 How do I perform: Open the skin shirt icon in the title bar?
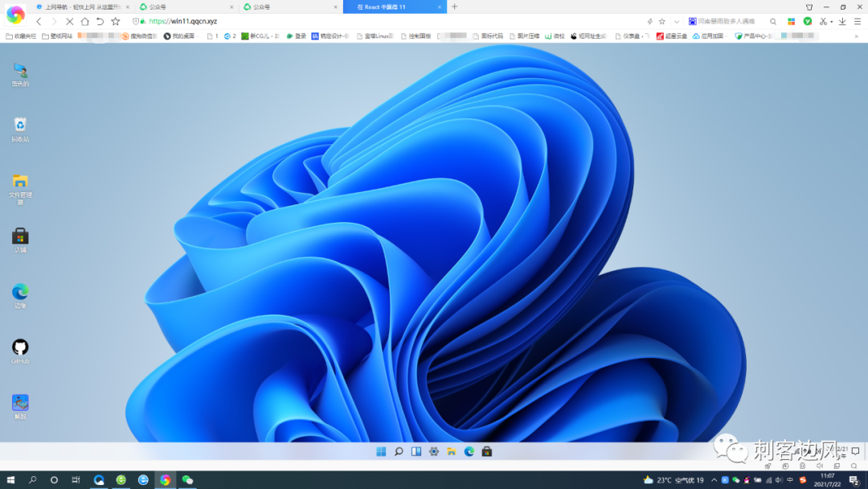pyautogui.click(x=809, y=6)
